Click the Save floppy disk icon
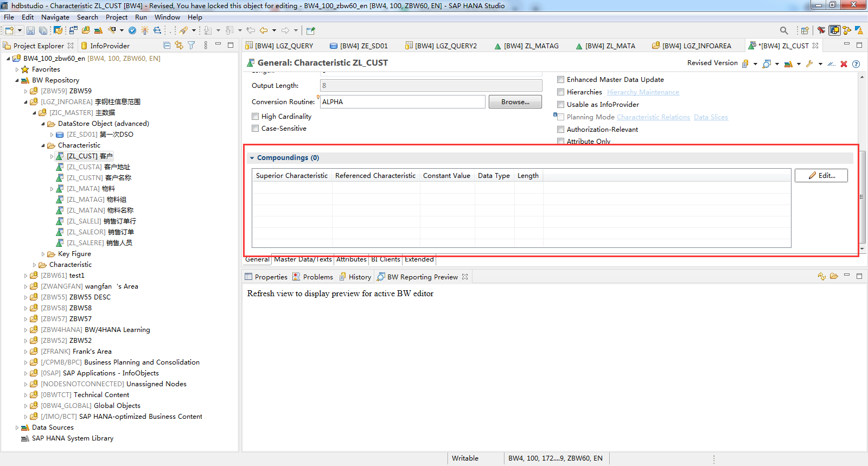 [x=30, y=30]
